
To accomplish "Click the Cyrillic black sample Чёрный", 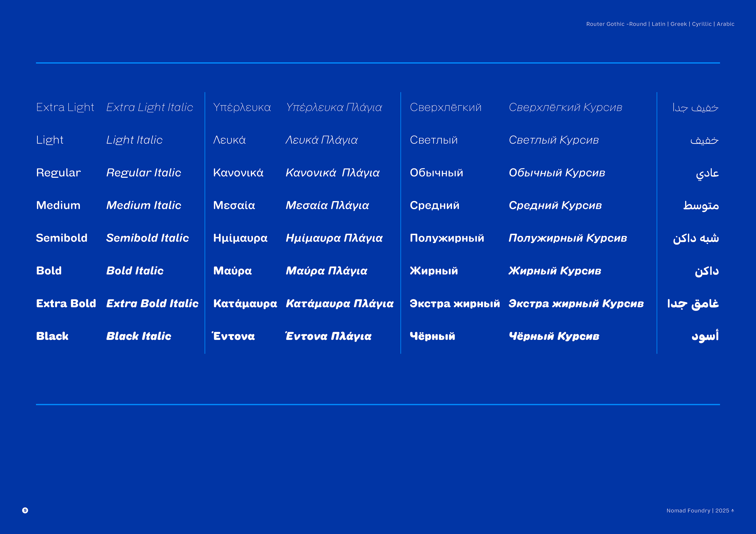I will 432,336.
